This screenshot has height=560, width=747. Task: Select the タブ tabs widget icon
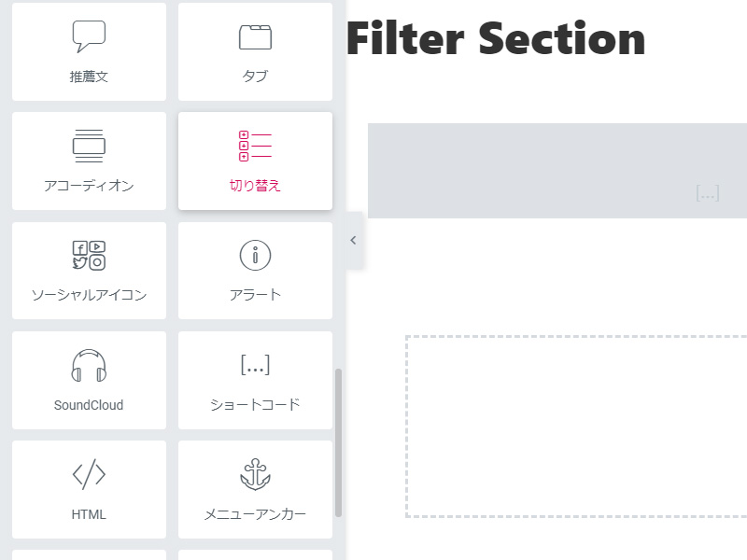(x=255, y=37)
